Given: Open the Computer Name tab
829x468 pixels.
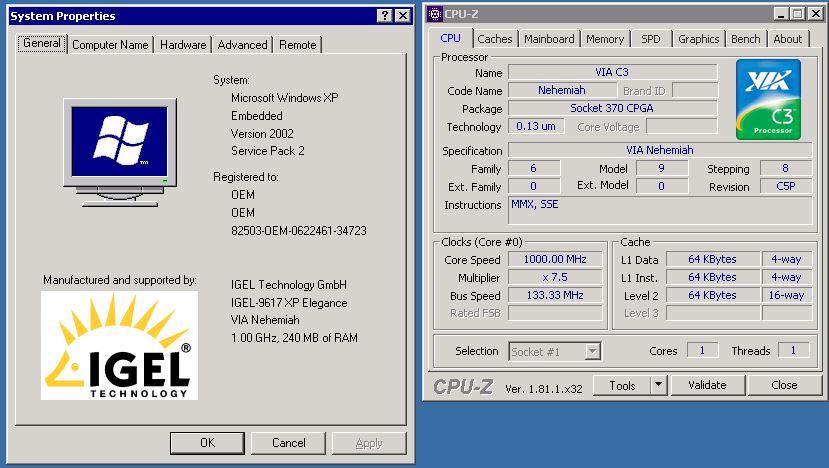Looking at the screenshot, I should click(110, 45).
